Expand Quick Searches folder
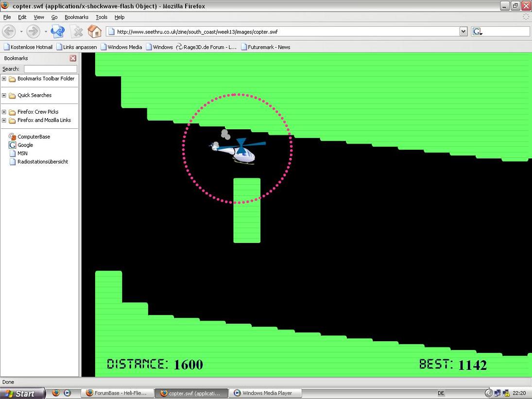The width and height of the screenshot is (532, 399). pos(4,95)
